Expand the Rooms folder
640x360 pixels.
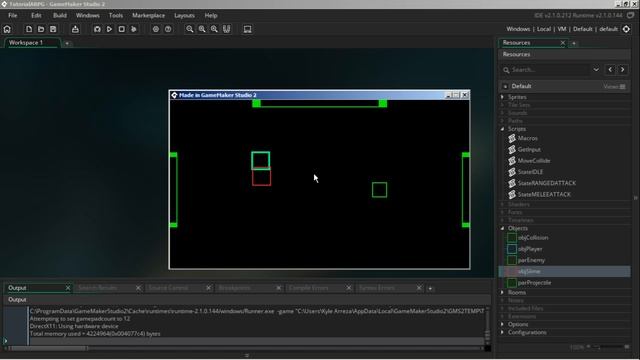coord(502,293)
